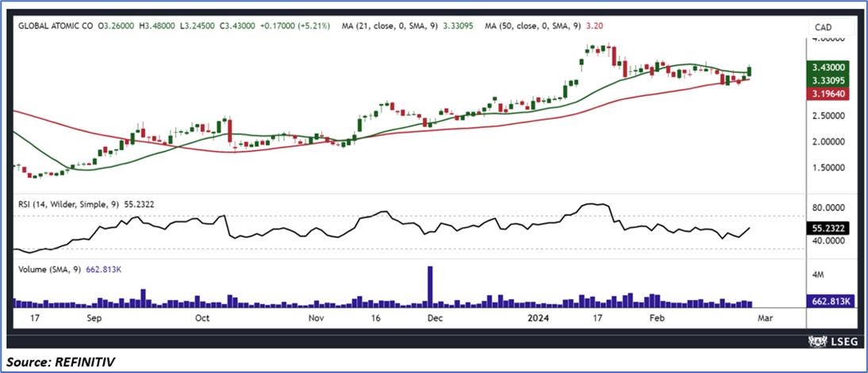
Task: Click the 1.50000 price axis label
Action: [x=829, y=167]
